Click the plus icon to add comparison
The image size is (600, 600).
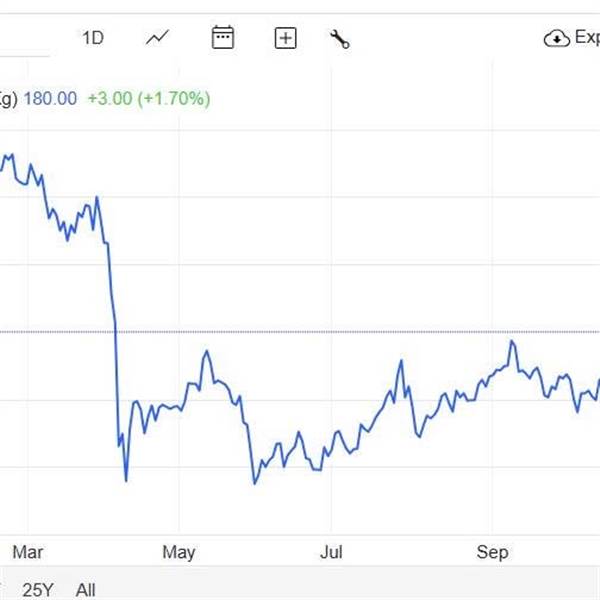286,38
